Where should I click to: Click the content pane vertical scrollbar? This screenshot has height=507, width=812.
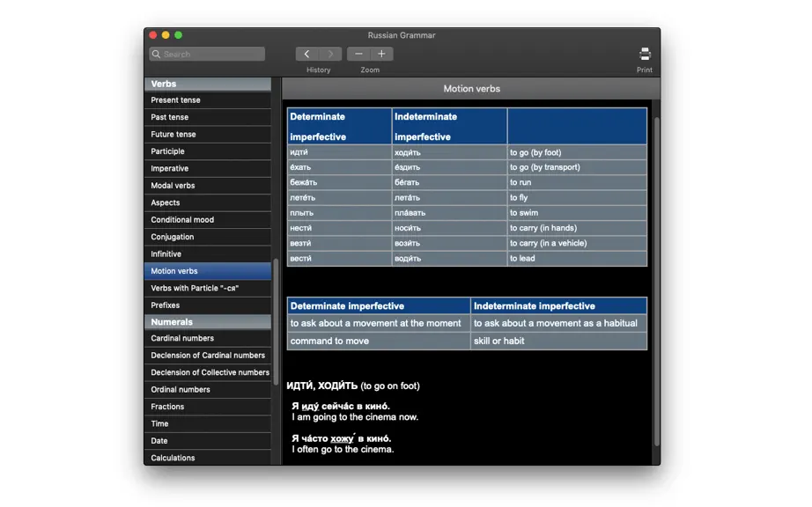pos(657,282)
